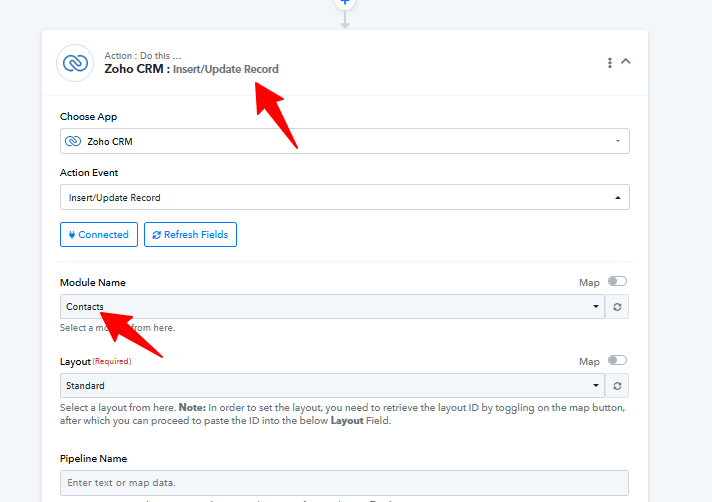Click the 'Action : Do this ...' text
Screen dimensions: 712x502
coord(143,56)
